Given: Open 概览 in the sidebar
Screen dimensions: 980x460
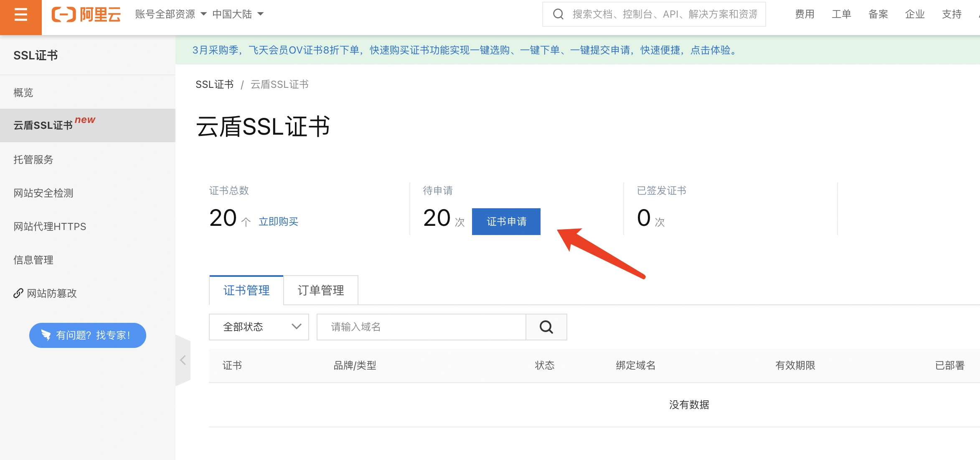Looking at the screenshot, I should pyautogui.click(x=23, y=92).
